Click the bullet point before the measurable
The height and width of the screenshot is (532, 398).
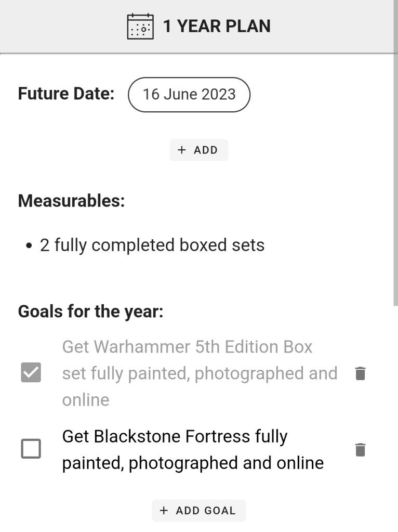[x=29, y=245]
